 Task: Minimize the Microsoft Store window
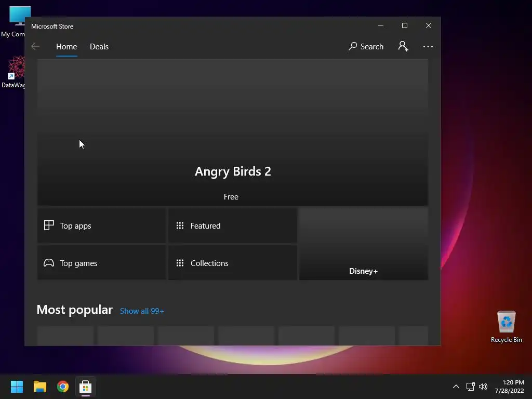click(x=381, y=25)
